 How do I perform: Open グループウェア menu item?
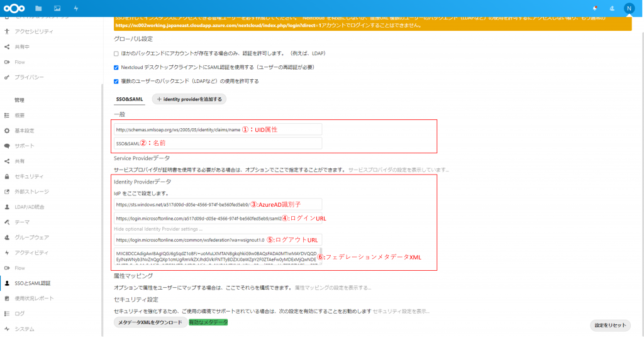(x=32, y=237)
